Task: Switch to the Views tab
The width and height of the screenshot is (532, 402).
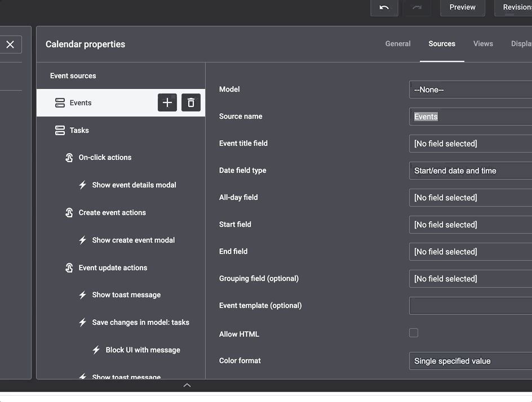Action: [483, 43]
